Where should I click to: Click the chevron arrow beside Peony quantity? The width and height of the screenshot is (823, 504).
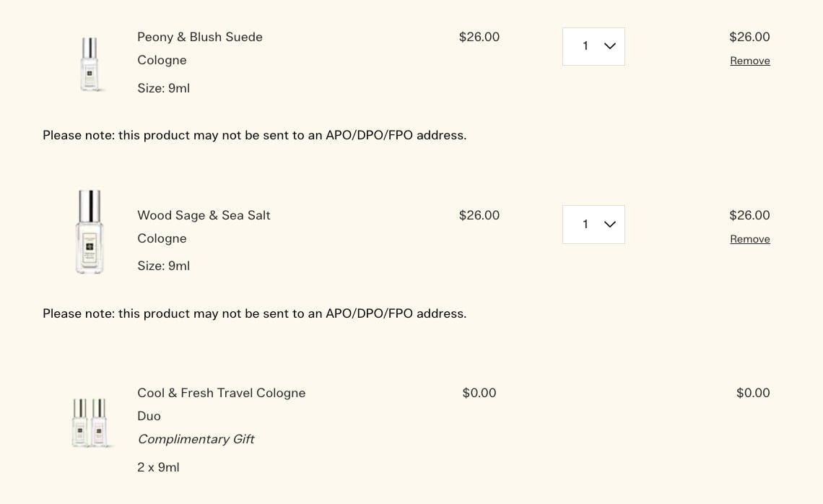click(610, 46)
